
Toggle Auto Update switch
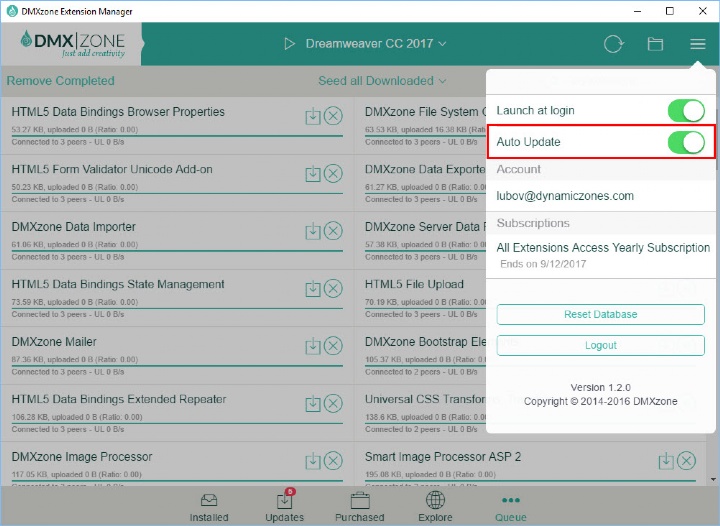(x=686, y=142)
